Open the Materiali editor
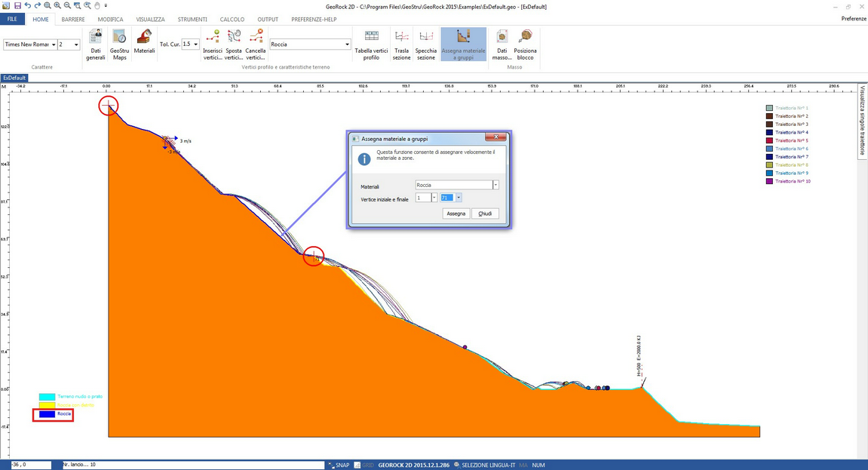 tap(144, 45)
